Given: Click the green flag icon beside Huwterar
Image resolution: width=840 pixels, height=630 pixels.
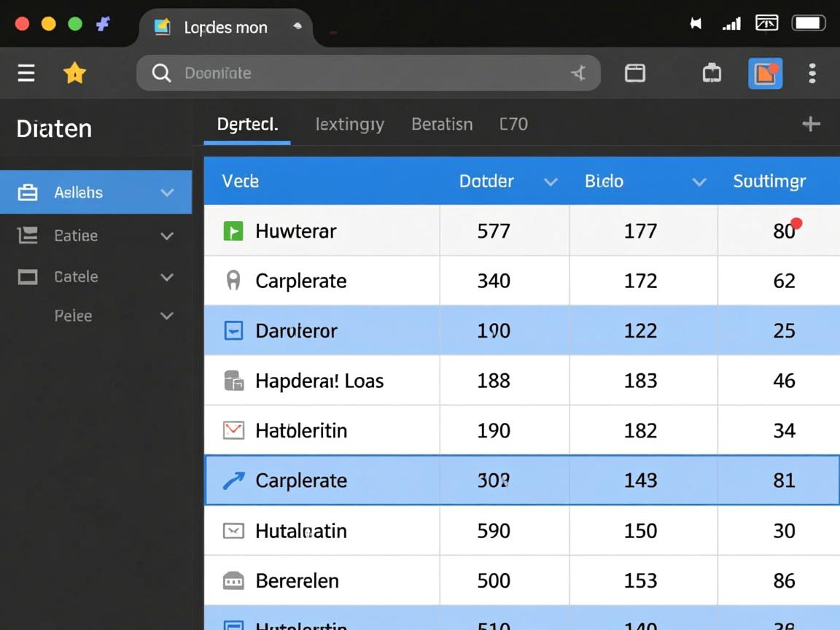Looking at the screenshot, I should coord(233,231).
